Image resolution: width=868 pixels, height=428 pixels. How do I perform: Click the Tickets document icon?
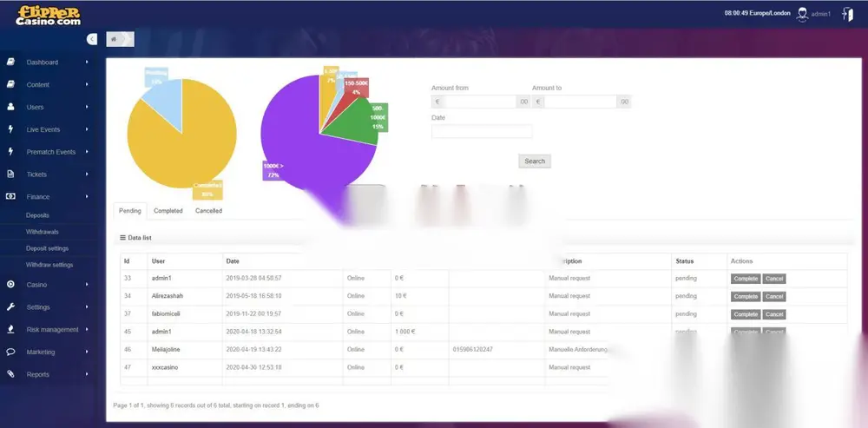tap(10, 174)
